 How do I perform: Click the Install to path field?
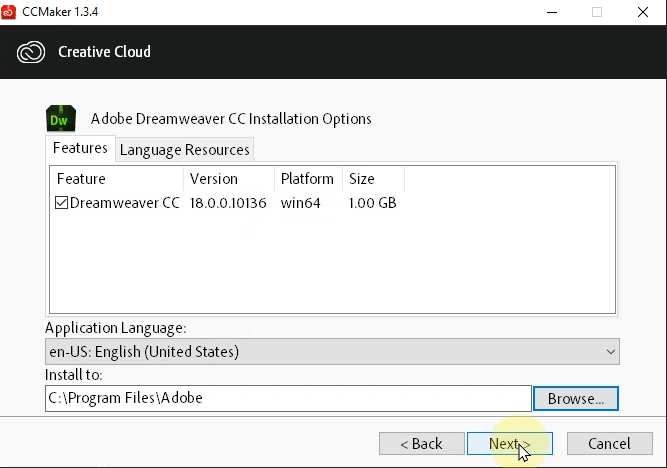[288, 398]
